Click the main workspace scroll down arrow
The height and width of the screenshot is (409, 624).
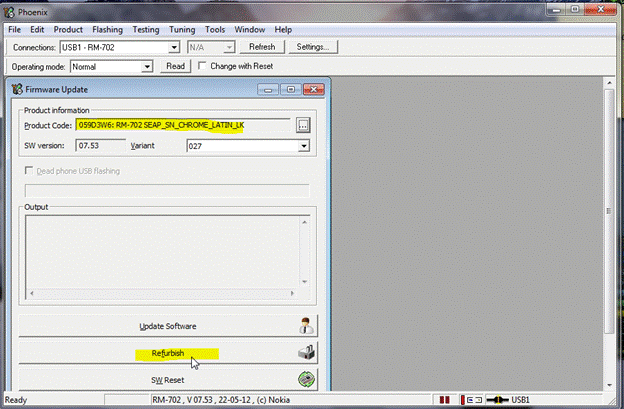pos(609,385)
